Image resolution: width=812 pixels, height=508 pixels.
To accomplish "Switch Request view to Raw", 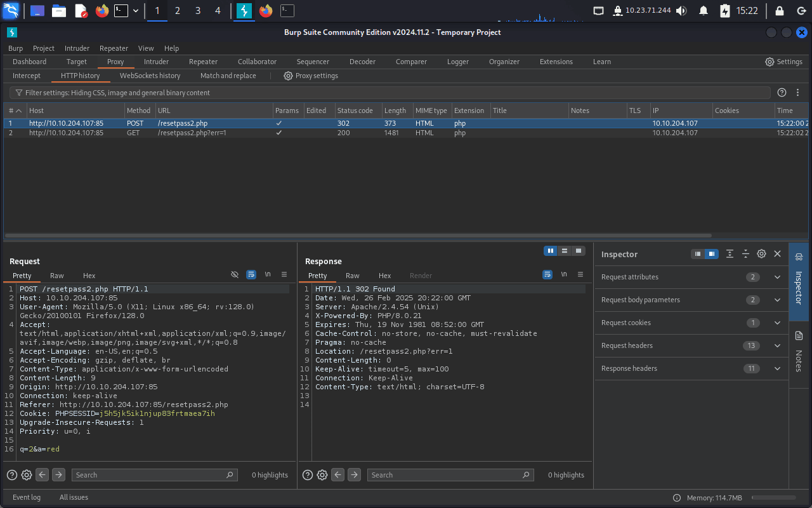I will click(57, 276).
